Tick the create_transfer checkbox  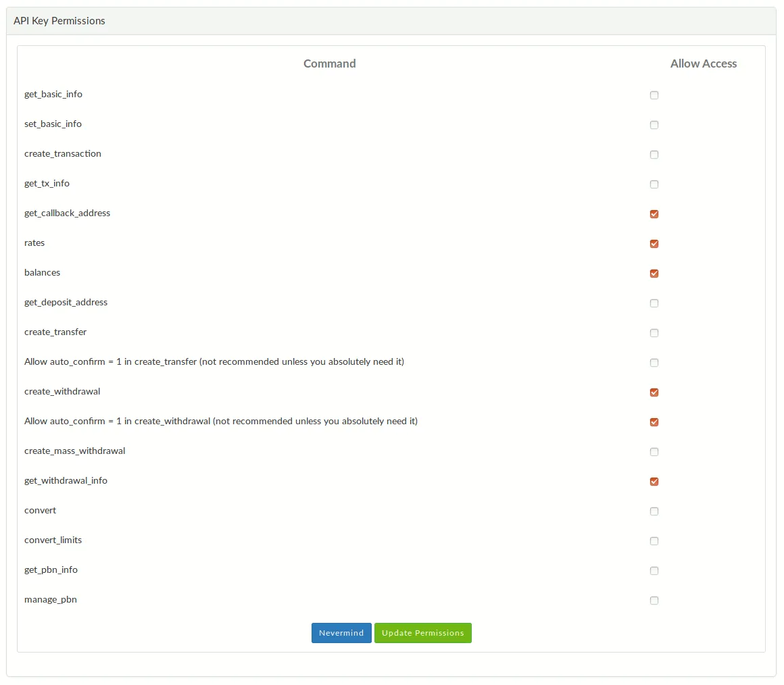point(654,333)
